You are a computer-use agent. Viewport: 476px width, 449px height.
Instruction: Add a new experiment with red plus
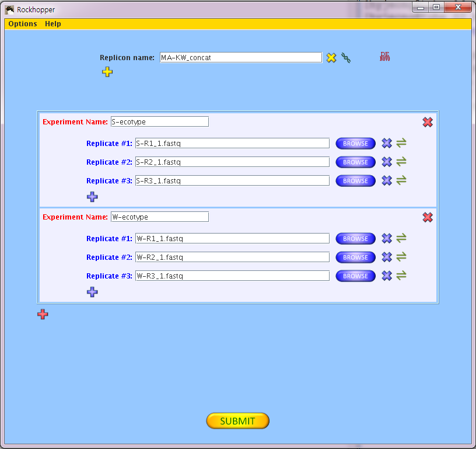tap(43, 314)
